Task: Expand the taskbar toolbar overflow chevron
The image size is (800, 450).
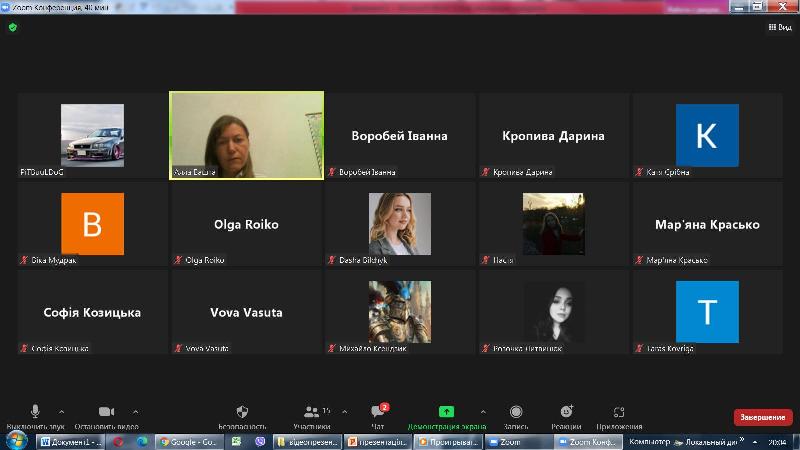Action: coord(742,439)
